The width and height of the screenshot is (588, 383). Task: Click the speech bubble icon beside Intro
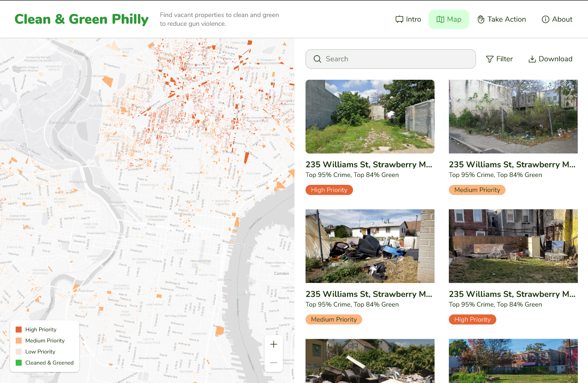point(399,19)
